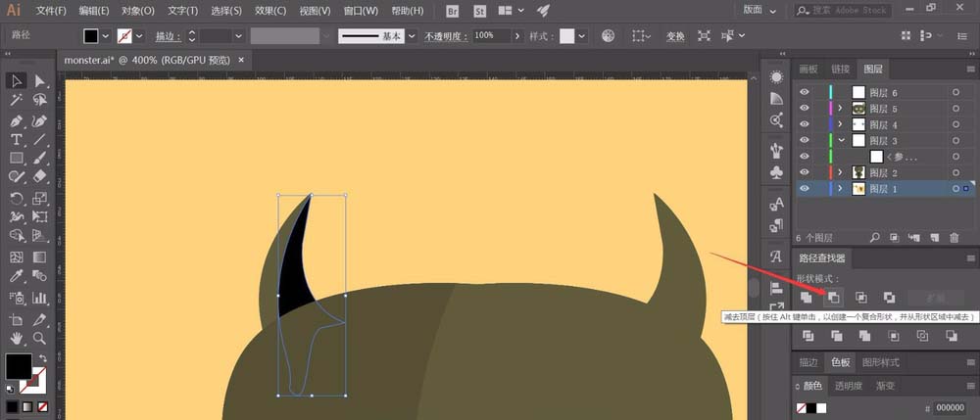Select the Rotate tool

click(x=17, y=199)
